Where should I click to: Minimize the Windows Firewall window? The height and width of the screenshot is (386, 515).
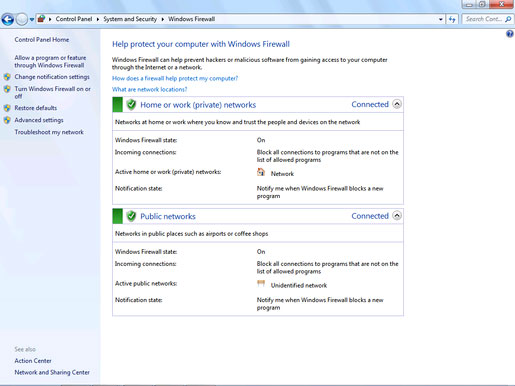[x=469, y=5]
